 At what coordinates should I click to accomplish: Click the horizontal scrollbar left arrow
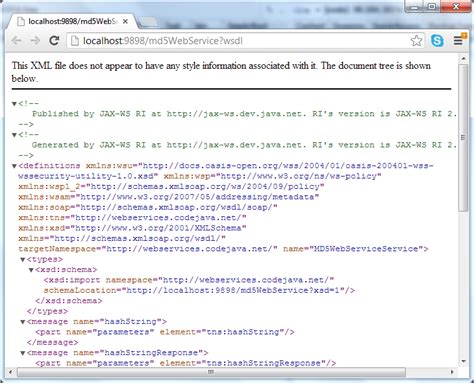(x=10, y=372)
